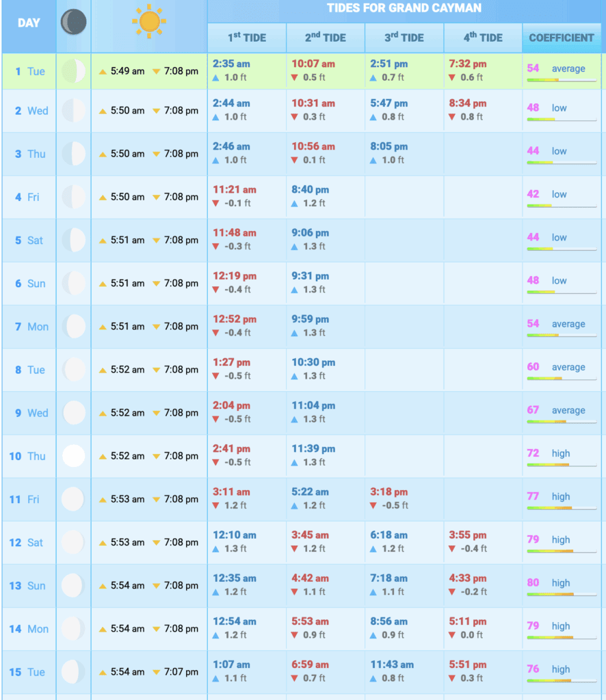Open day 2 Wed row link

(31, 111)
